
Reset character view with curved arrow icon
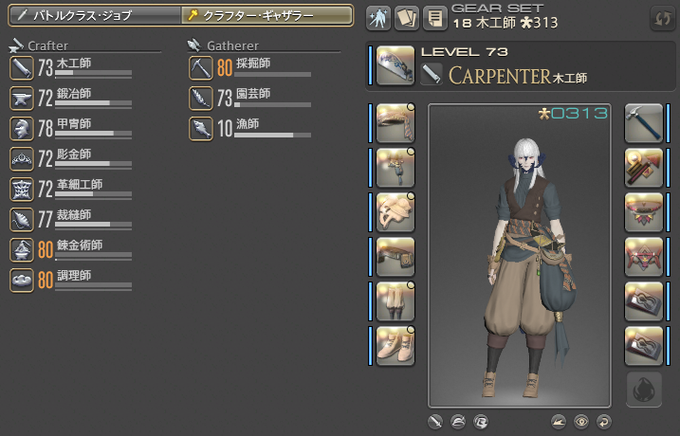point(604,421)
